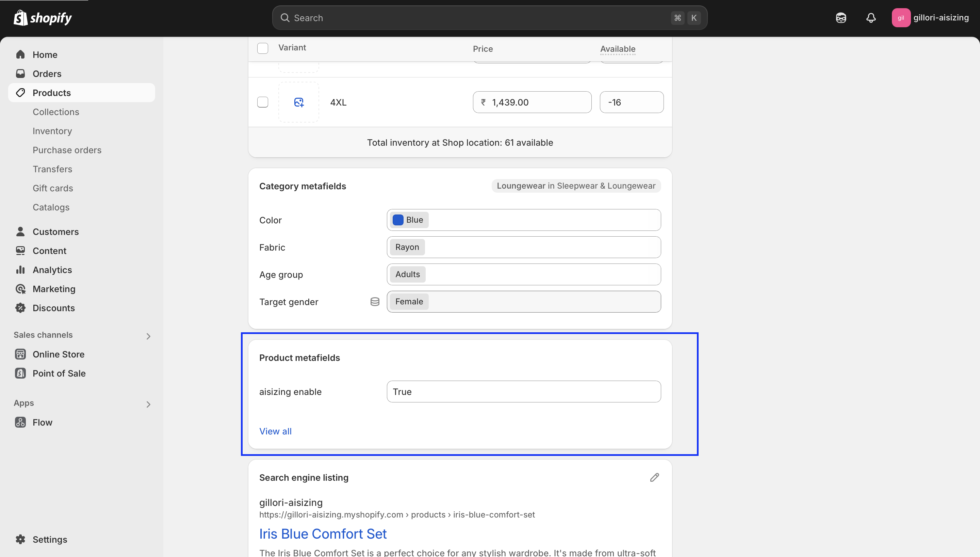Click the 4XL variant name
Screen dimensions: 980x557
pyautogui.click(x=338, y=102)
